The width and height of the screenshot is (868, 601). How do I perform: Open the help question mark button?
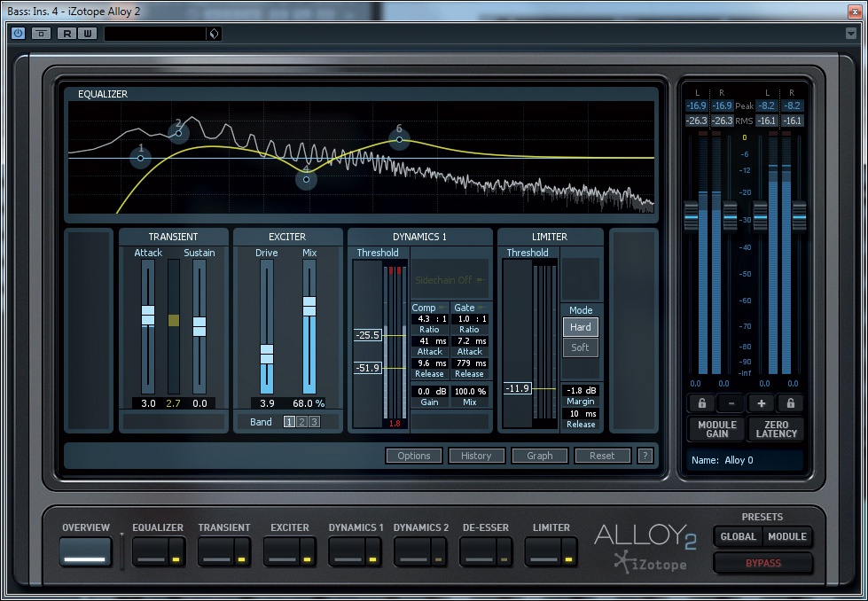click(x=645, y=456)
